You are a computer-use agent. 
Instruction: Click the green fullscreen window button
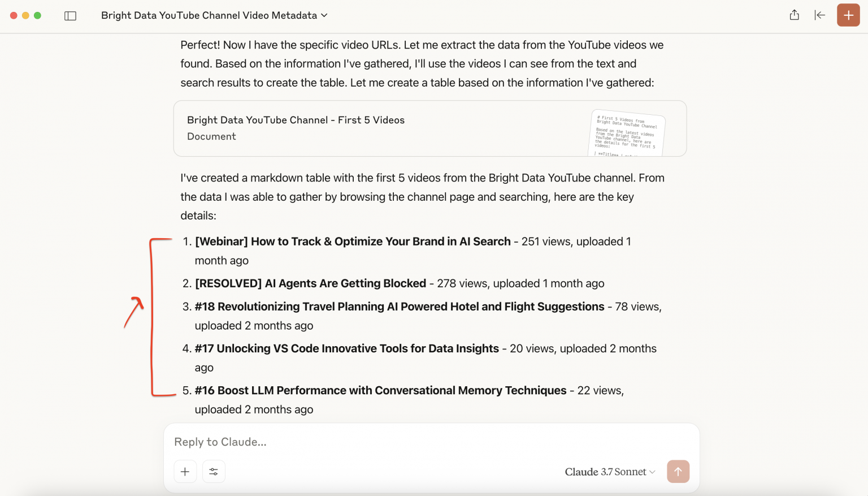[x=37, y=15]
